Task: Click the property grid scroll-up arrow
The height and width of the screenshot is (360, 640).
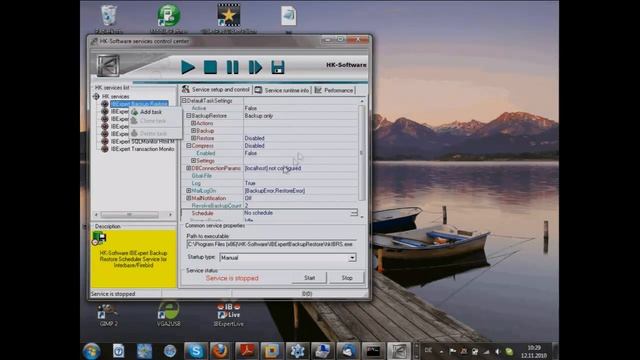Action: (361, 101)
